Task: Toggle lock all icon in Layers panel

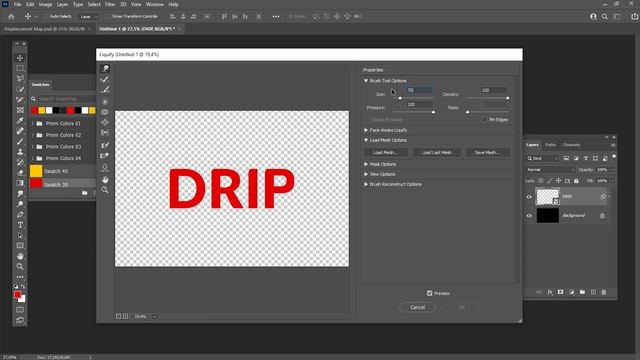Action: (576, 180)
